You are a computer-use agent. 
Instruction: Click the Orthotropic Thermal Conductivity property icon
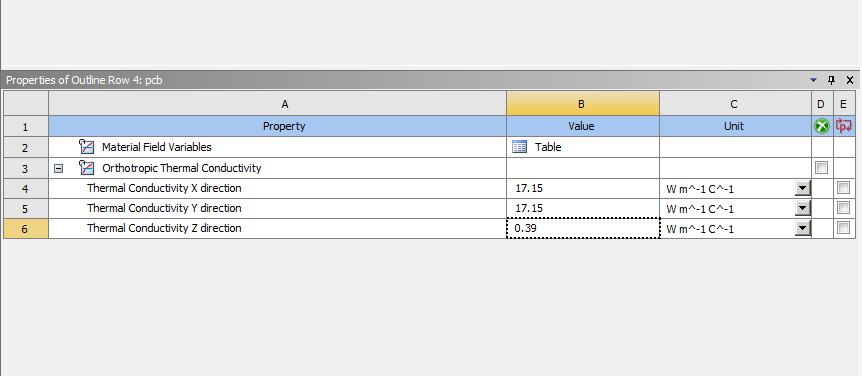(x=86, y=168)
